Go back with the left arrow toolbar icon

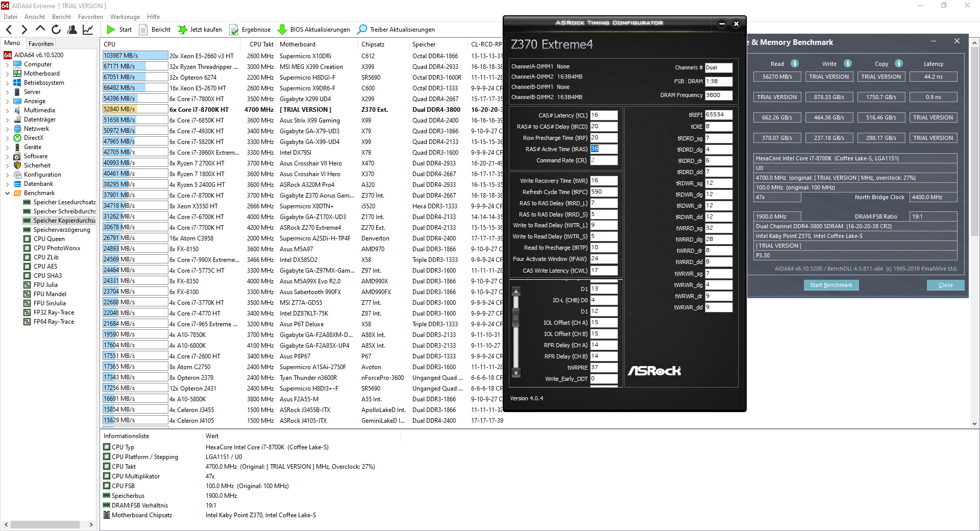9,30
